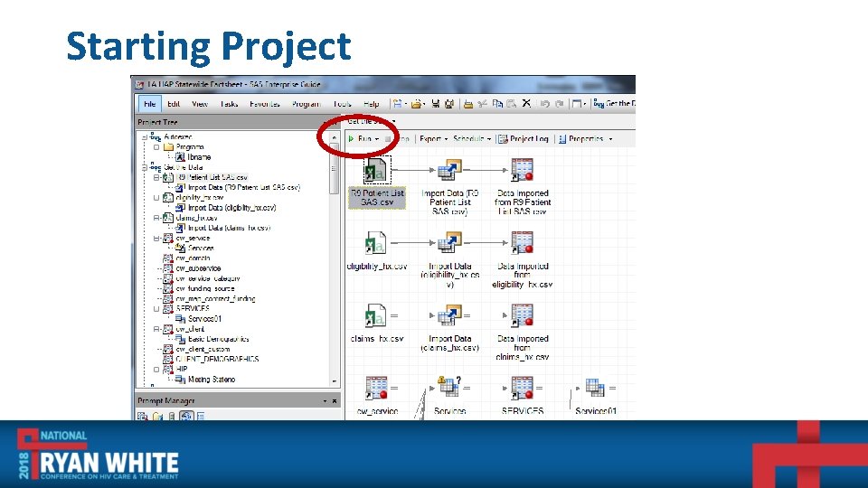Click the Project Tree scrollbar down arrow
Screen dimensions: 868x488
(x=334, y=381)
